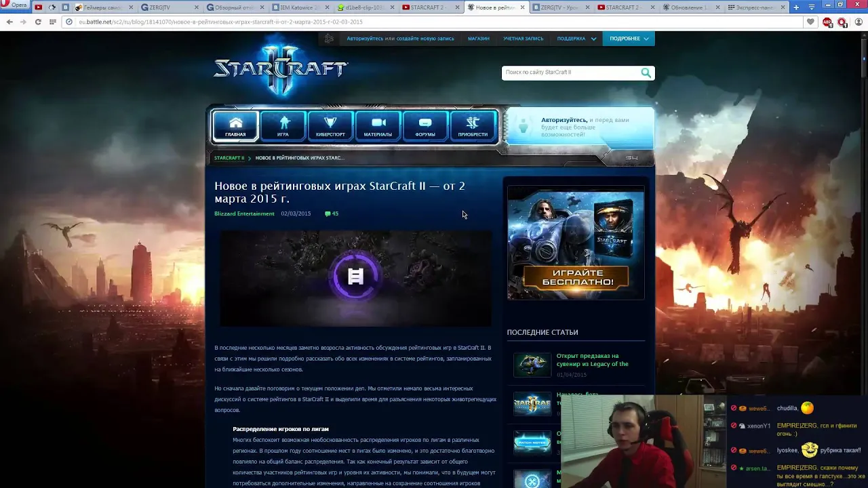Viewport: 868px width, 488px height.
Task: Click the Играйте бесплатно banner
Action: [576, 243]
